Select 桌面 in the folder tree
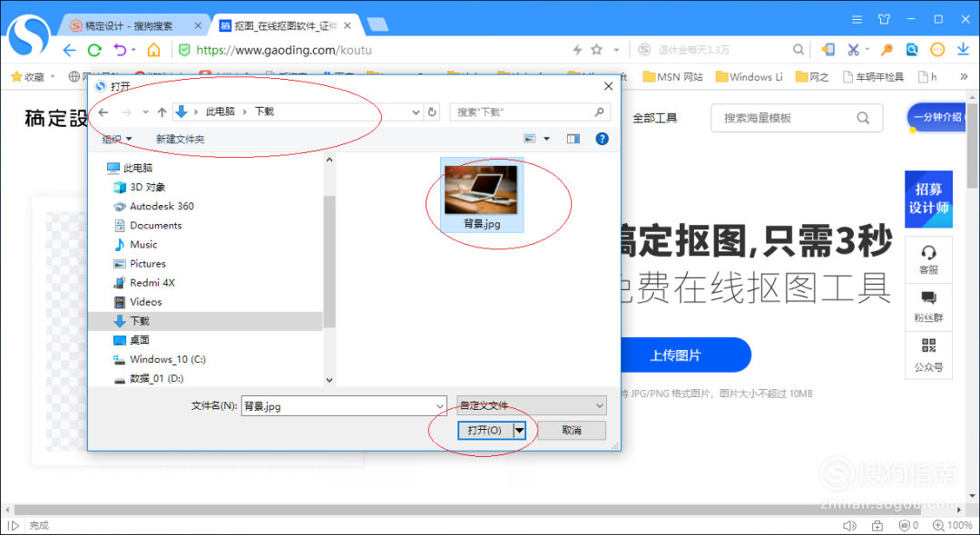The height and width of the screenshot is (535, 980). [132, 340]
